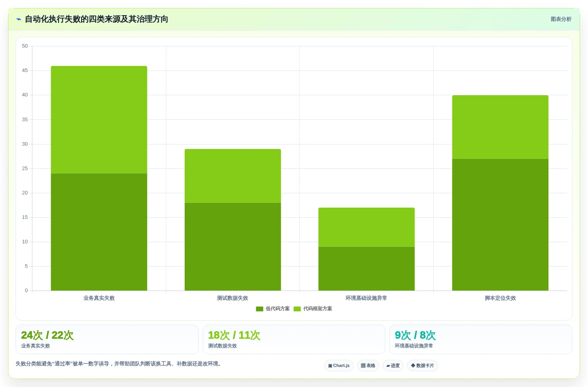Click the 环境基础设施异常 x-axis label
This screenshot has height=387, width=588.
tap(366, 298)
